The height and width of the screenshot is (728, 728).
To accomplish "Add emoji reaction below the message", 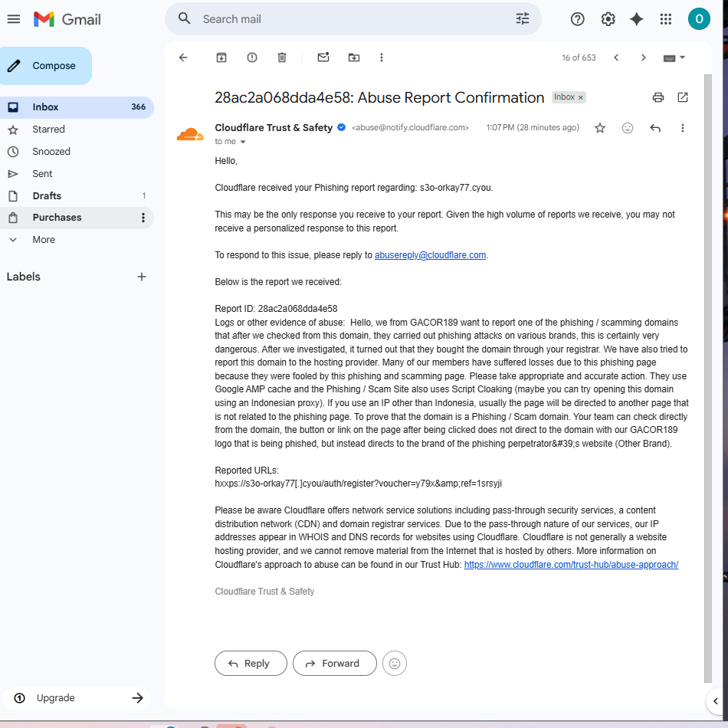I will coord(395,664).
